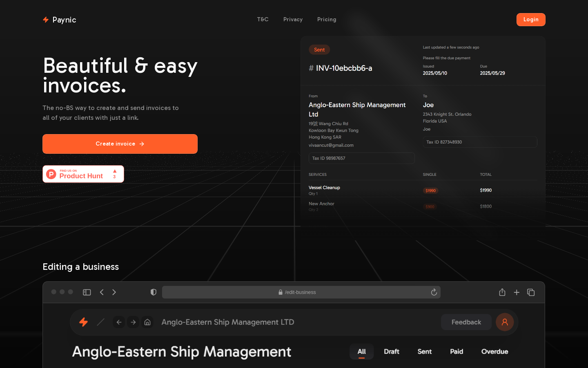Click the browser share icon
588x368 pixels.
(502, 292)
